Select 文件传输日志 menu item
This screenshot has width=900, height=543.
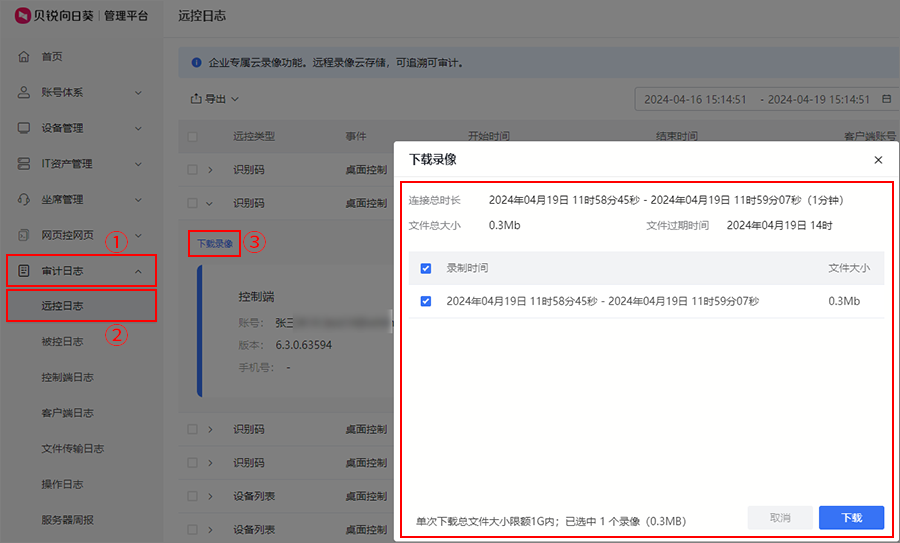pos(72,448)
